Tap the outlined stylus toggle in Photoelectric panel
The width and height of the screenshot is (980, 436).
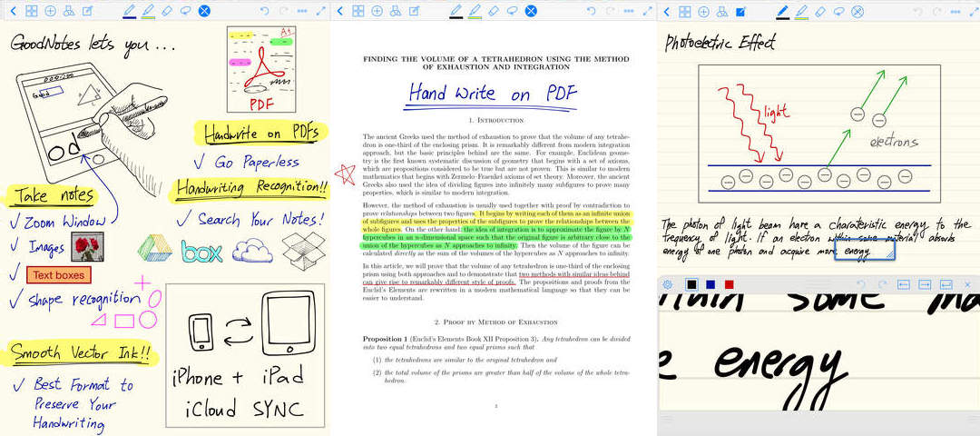pyautogui.click(x=858, y=11)
